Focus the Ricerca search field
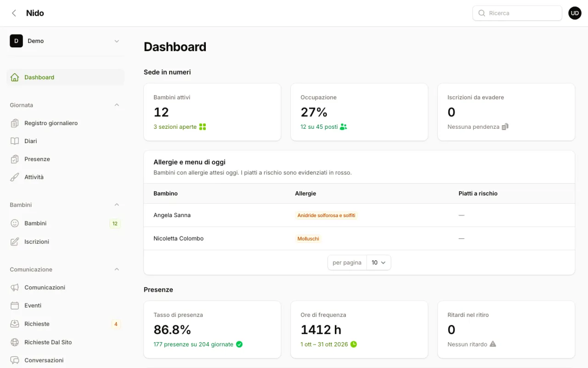Screen dimensions: 588x368 (x=517, y=13)
